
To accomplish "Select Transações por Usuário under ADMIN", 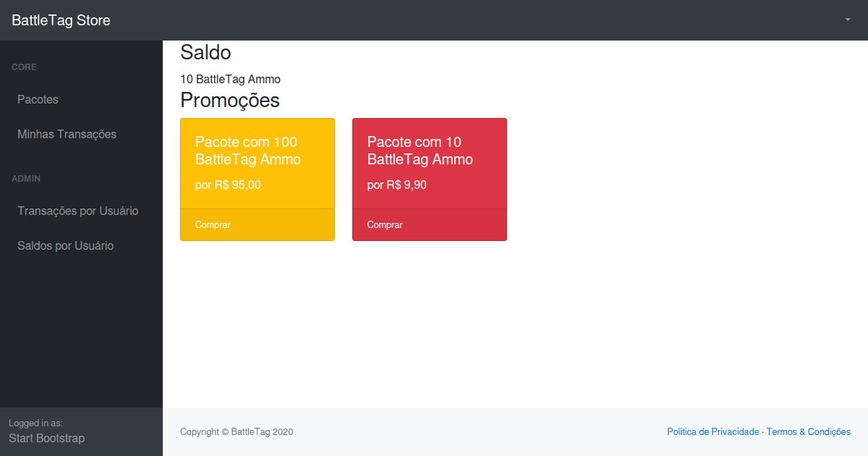I will (x=78, y=211).
